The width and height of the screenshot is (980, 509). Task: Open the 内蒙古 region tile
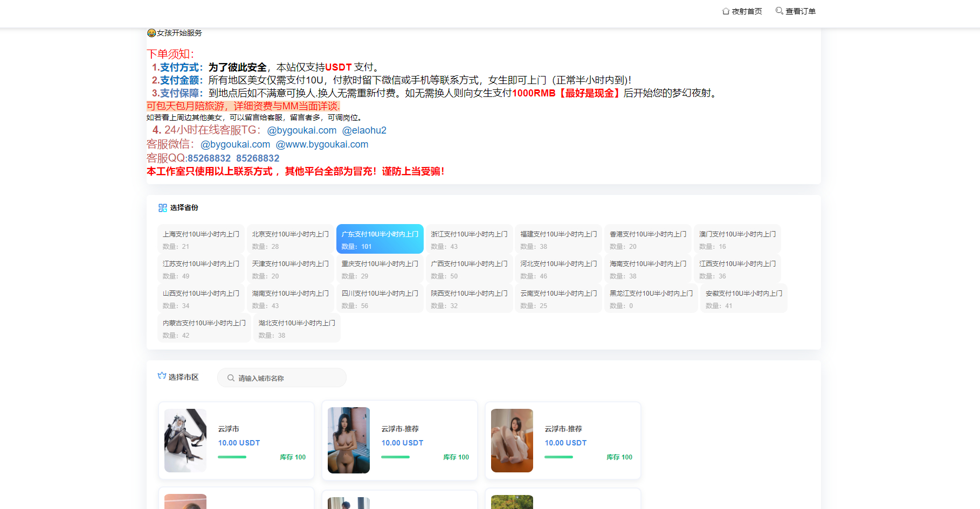pos(204,328)
